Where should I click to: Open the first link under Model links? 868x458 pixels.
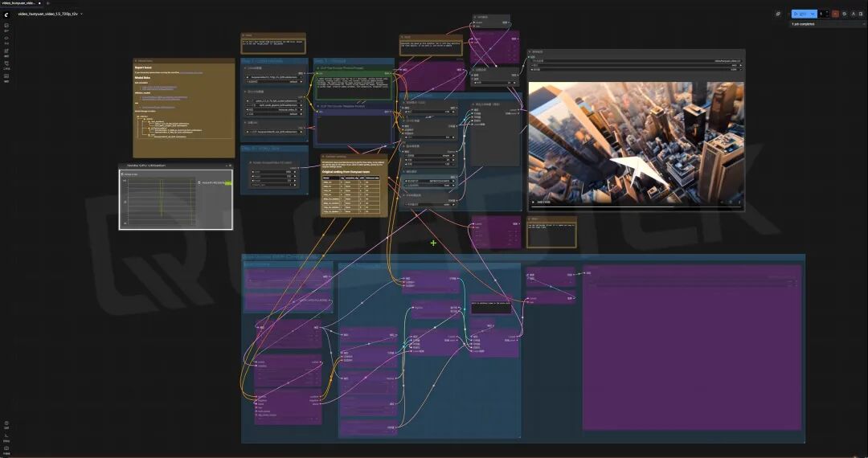point(159,87)
